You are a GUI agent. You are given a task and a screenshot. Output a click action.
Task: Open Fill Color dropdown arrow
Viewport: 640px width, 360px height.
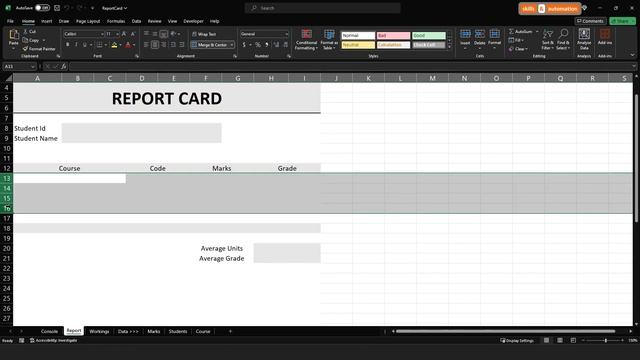pos(120,45)
